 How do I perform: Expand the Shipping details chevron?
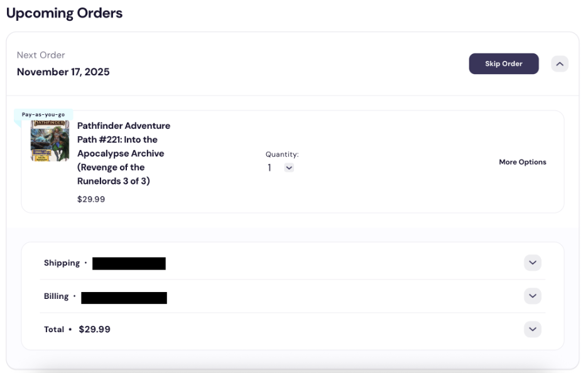pos(532,263)
